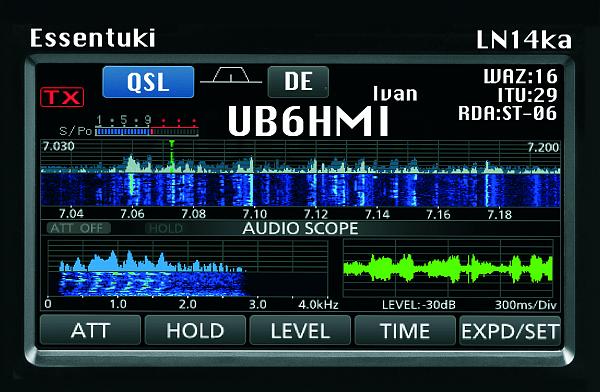Click the ATT OFF status indicator
This screenshot has height=392, width=600.
coord(79,228)
